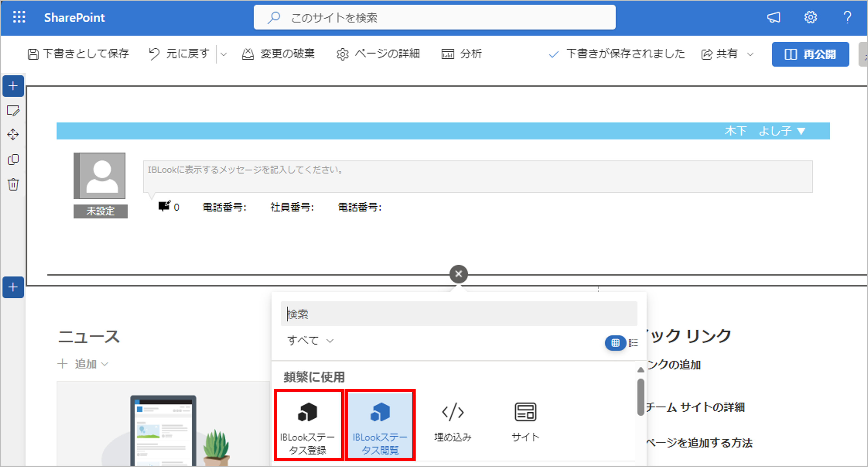
Task: Click the IBLook message input box
Action: coord(478,176)
